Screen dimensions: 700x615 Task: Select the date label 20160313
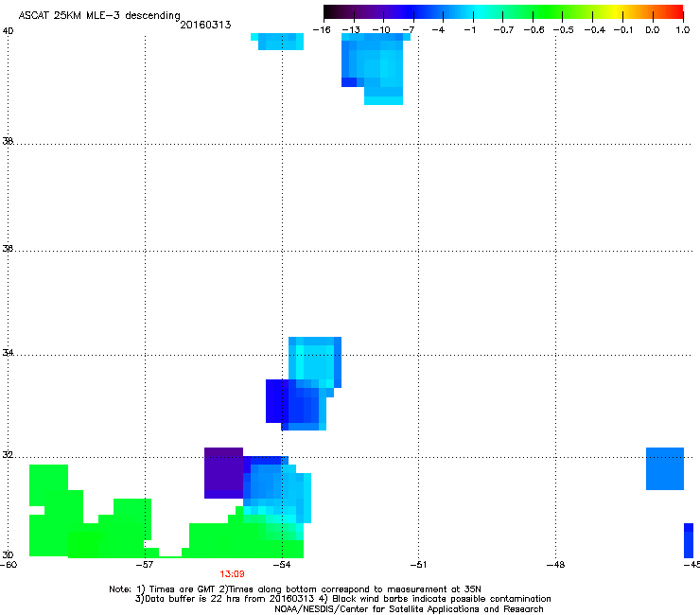pyautogui.click(x=205, y=25)
